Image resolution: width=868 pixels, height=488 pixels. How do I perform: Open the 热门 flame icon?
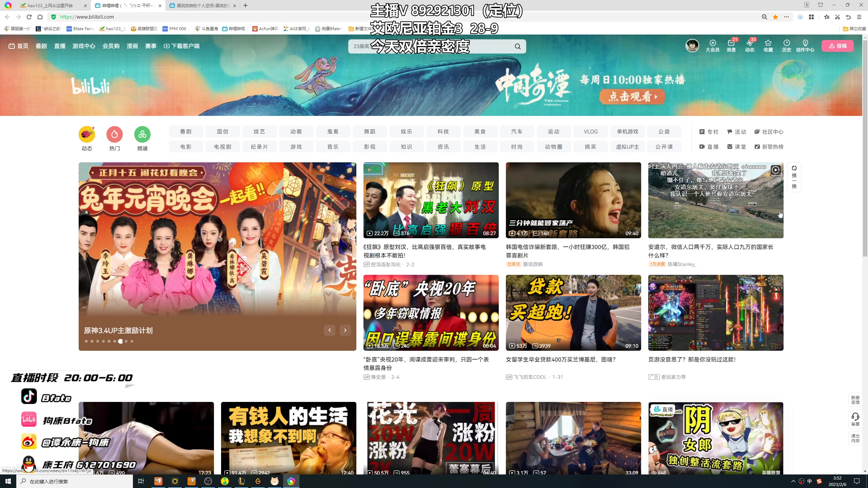[115, 135]
